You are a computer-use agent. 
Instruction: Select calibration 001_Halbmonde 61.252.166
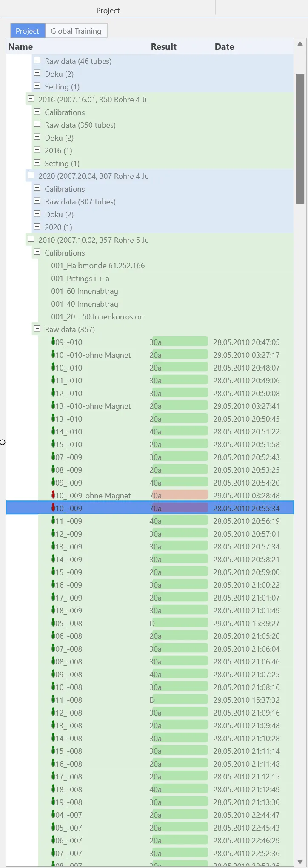pos(98,266)
